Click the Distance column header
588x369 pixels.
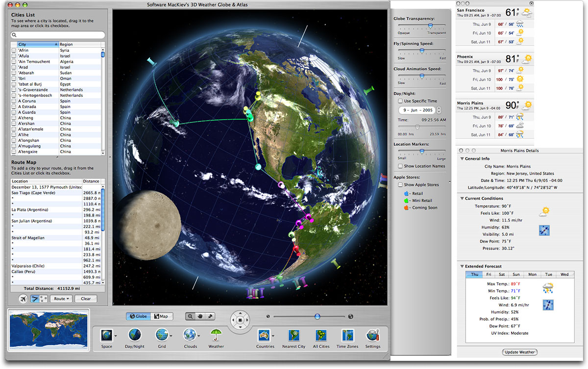coord(91,181)
